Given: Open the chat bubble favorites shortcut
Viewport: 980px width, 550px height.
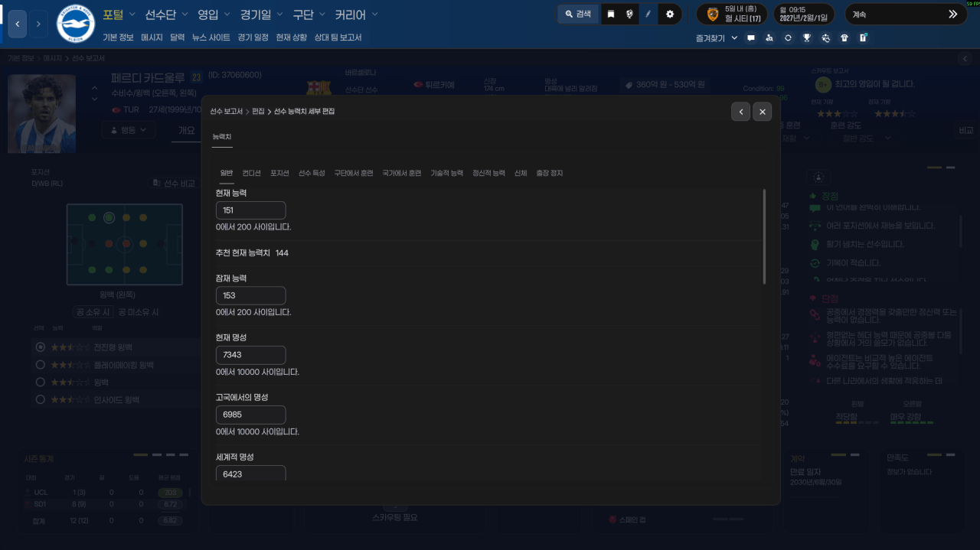Looking at the screenshot, I should pos(750,37).
